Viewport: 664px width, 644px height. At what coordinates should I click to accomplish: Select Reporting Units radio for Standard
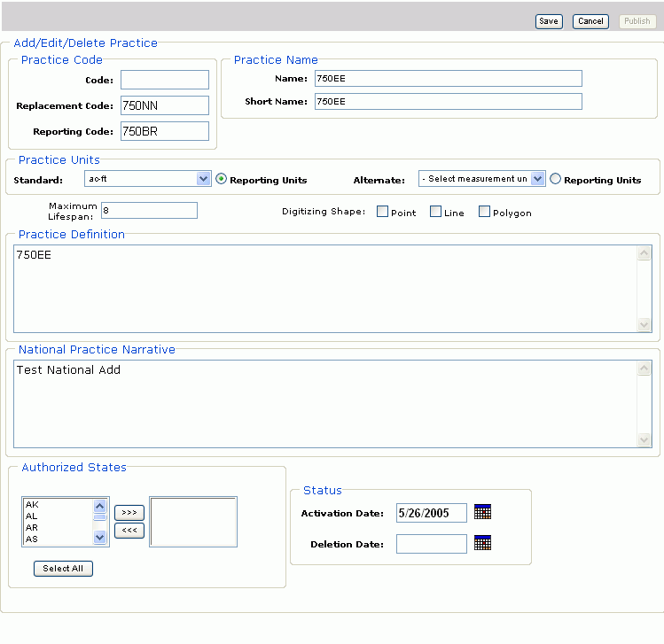coord(221,179)
